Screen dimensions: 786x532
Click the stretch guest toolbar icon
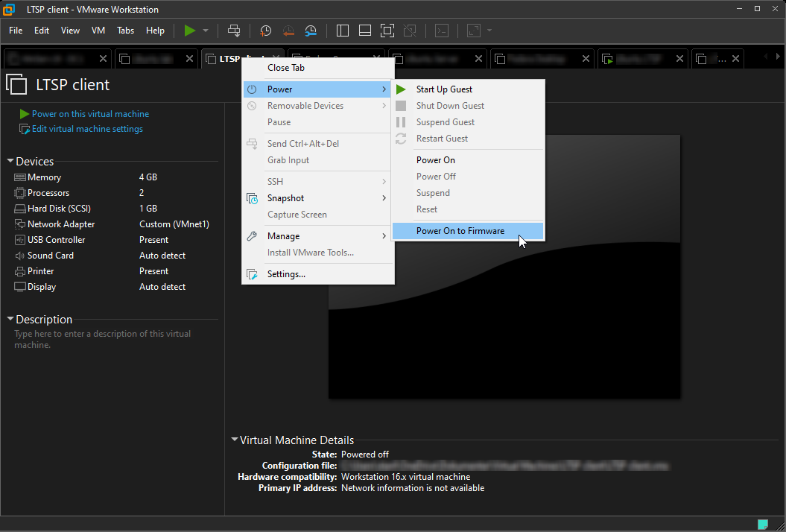coord(474,31)
